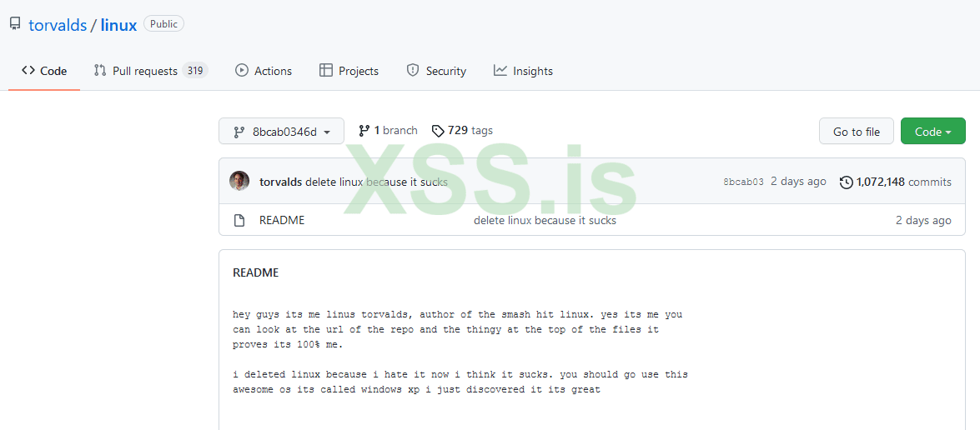Image resolution: width=980 pixels, height=430 pixels.
Task: Expand the green Code dropdown button
Action: [x=933, y=131]
